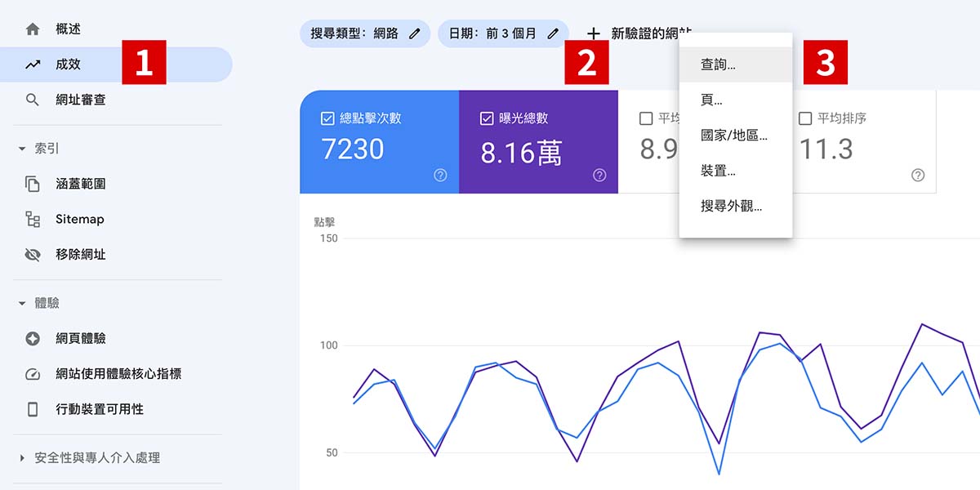Click the magnifier icon for 網址審查

[33, 100]
